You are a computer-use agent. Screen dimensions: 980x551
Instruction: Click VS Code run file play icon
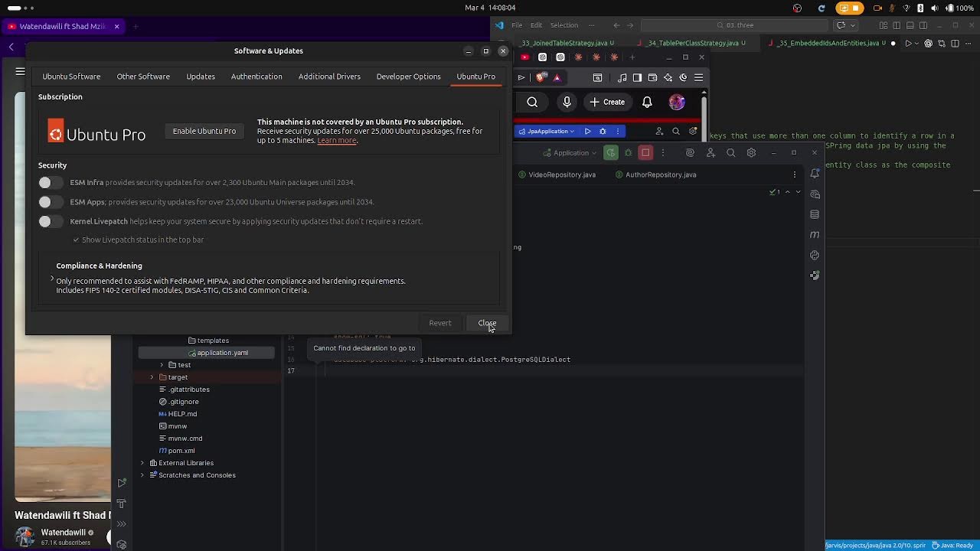pyautogui.click(x=908, y=44)
